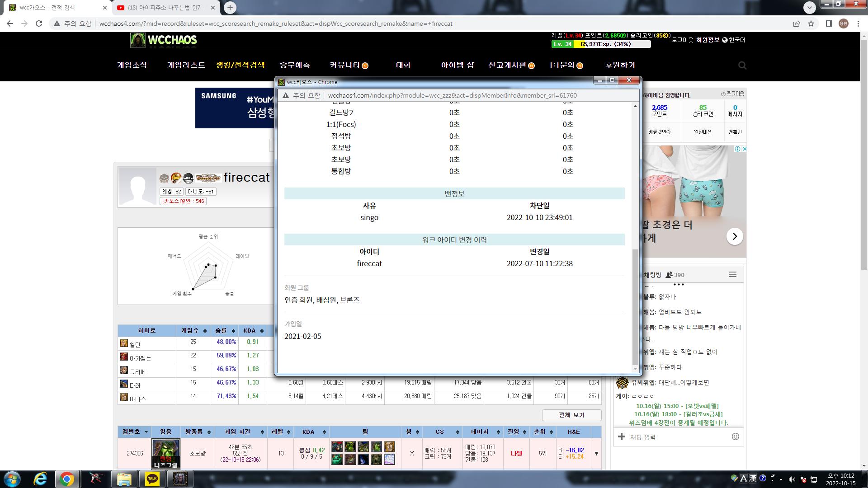868x488 pixels.
Task: Open the 베틀넷인증 link
Action: 659,132
